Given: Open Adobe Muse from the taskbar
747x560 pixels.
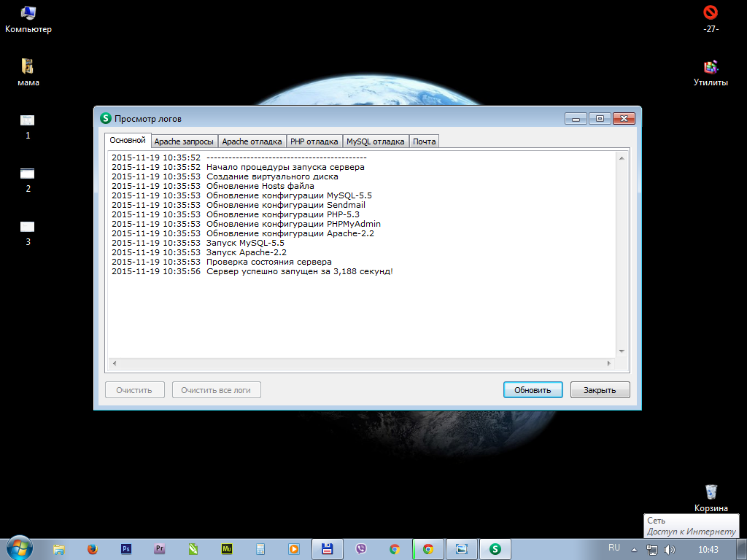Looking at the screenshot, I should (x=227, y=549).
